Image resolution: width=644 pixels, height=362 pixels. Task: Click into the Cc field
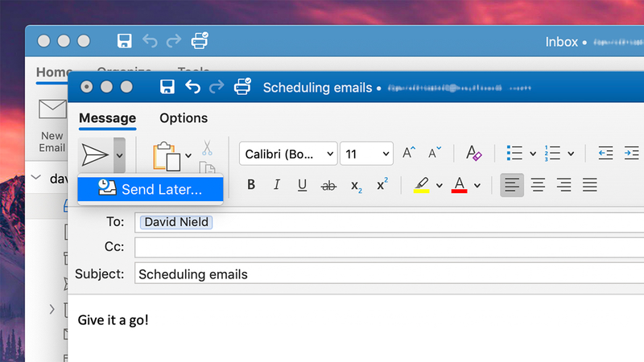[390, 247]
